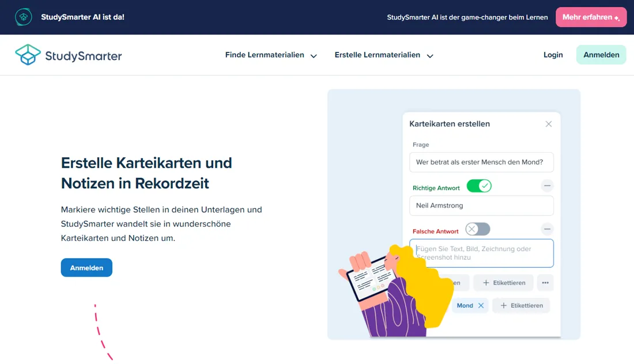
Task: Click the blue Anmelden button under the headline
Action: tap(86, 267)
